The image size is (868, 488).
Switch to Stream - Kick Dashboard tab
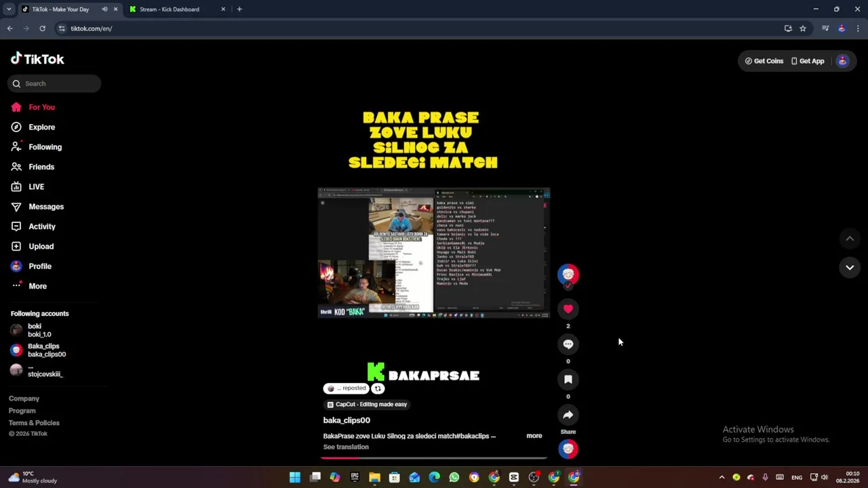pyautogui.click(x=178, y=9)
